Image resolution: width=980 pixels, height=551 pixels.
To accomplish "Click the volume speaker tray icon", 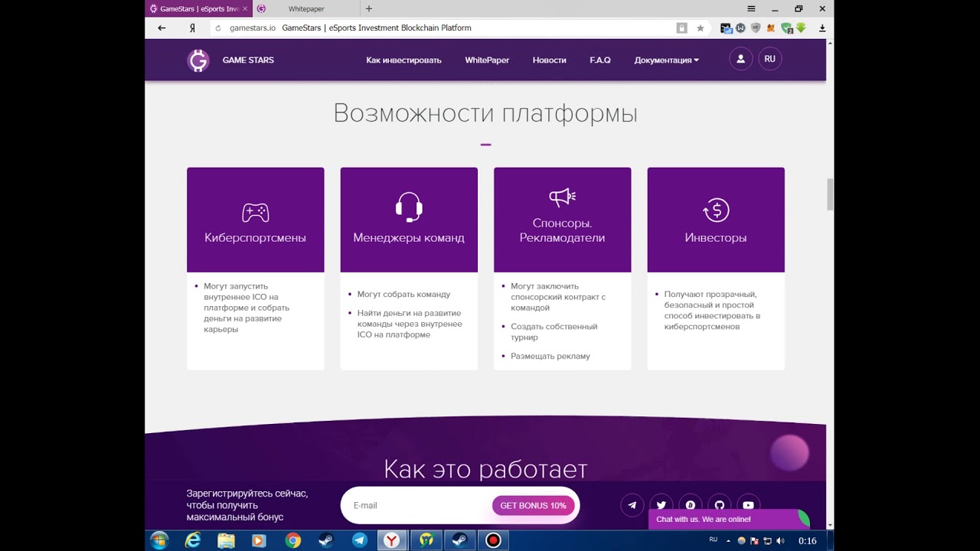I will pos(780,540).
